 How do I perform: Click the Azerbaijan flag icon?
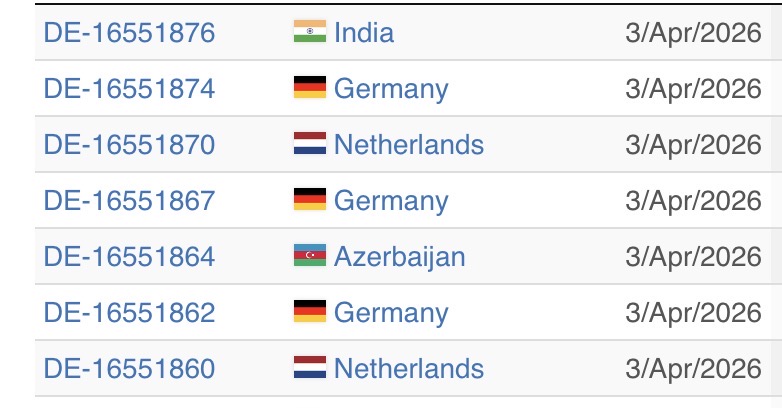pos(310,256)
